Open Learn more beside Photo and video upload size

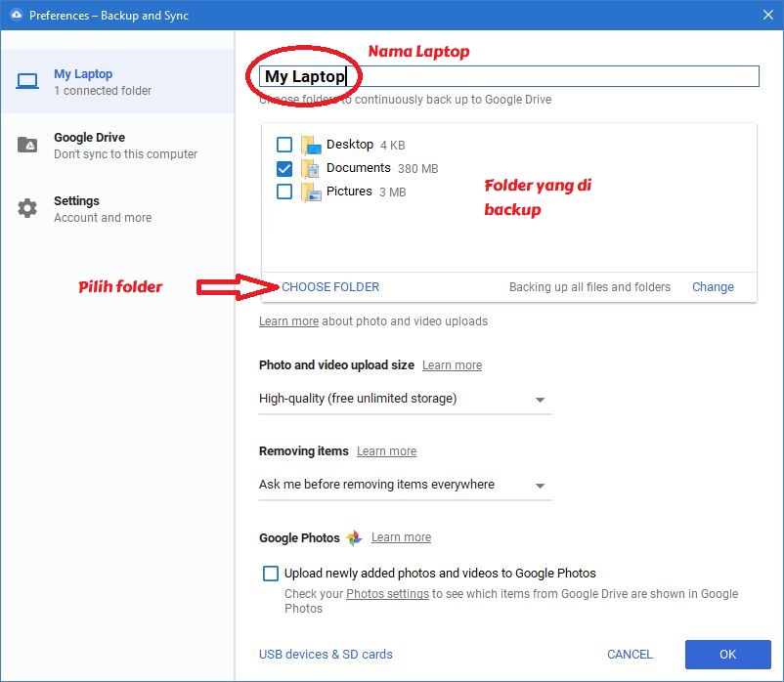[452, 365]
